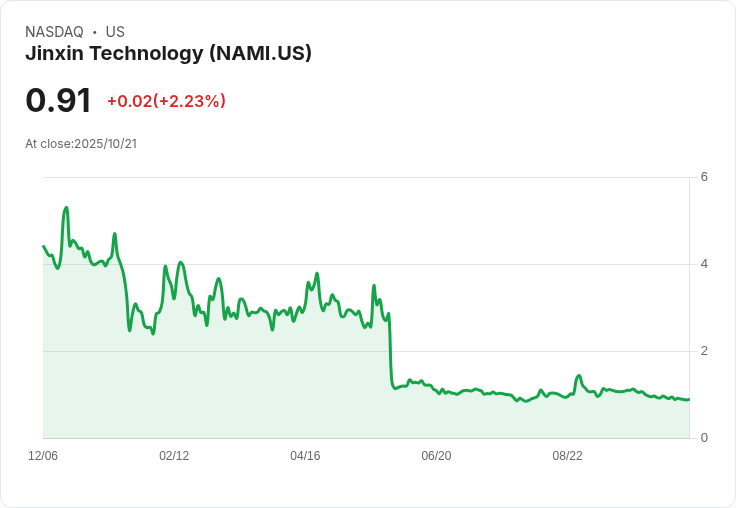The height and width of the screenshot is (508, 736).
Task: Click the 12/06 date on the axis
Action: click(x=43, y=456)
